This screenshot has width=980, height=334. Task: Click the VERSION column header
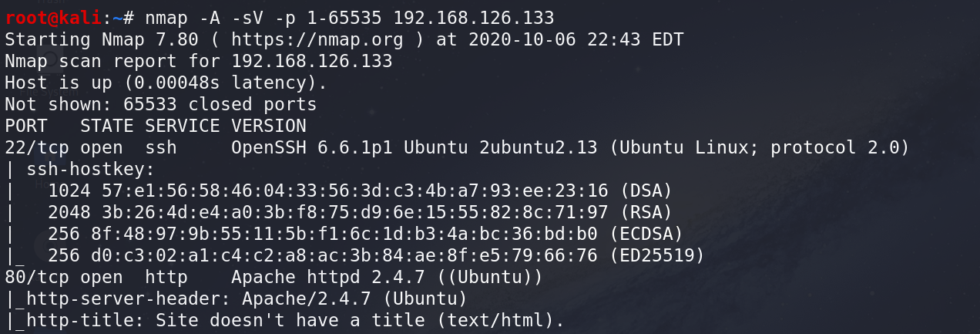[268, 125]
